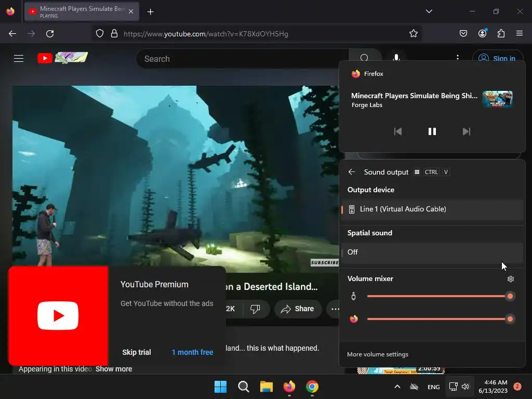The height and width of the screenshot is (399, 532).
Task: Open the notifications badge
Action: coord(517,387)
